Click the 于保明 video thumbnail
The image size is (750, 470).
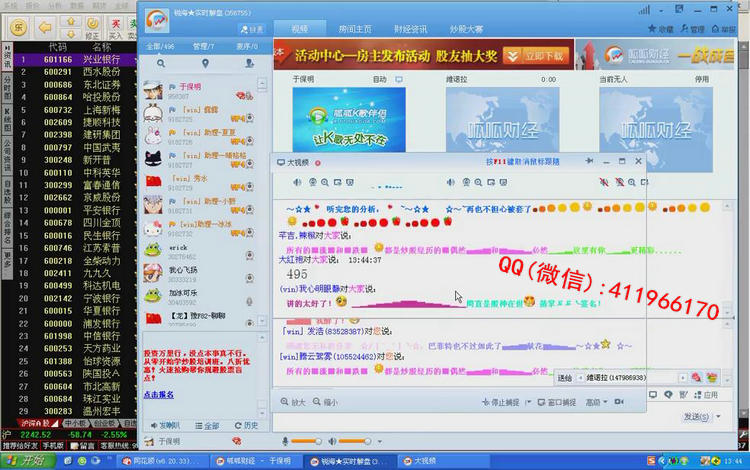pyautogui.click(x=349, y=120)
